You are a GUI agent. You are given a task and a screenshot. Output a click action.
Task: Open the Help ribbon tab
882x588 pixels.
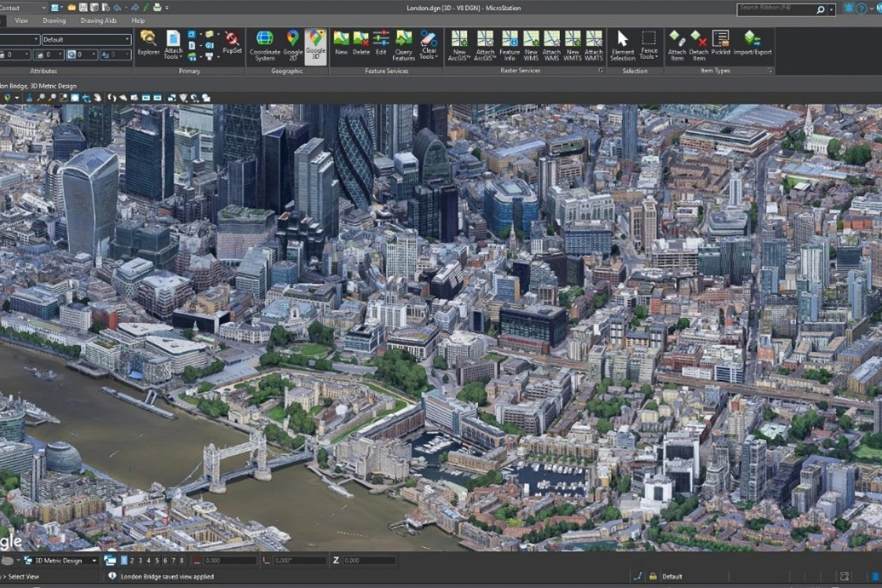coord(138,20)
